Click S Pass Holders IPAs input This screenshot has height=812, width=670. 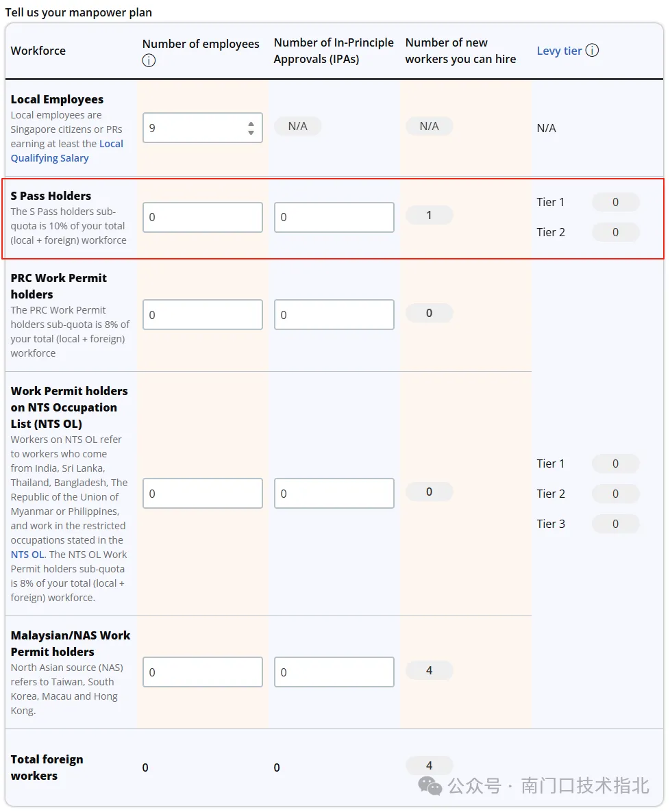pos(334,217)
